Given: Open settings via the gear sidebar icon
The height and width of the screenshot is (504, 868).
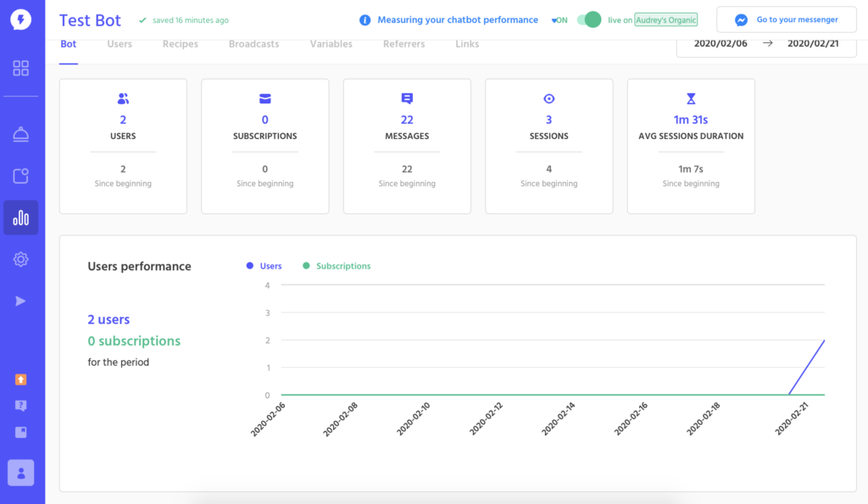Looking at the screenshot, I should (x=20, y=259).
